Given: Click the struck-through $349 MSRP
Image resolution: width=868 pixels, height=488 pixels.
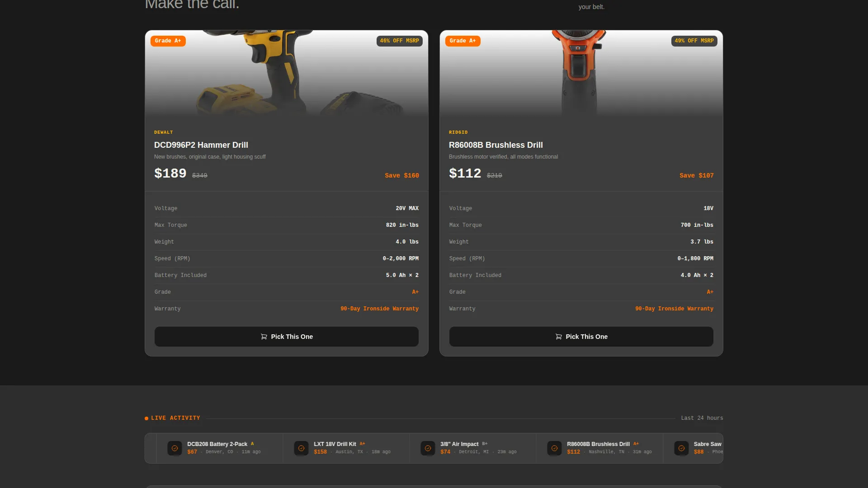Looking at the screenshot, I should pos(199,175).
